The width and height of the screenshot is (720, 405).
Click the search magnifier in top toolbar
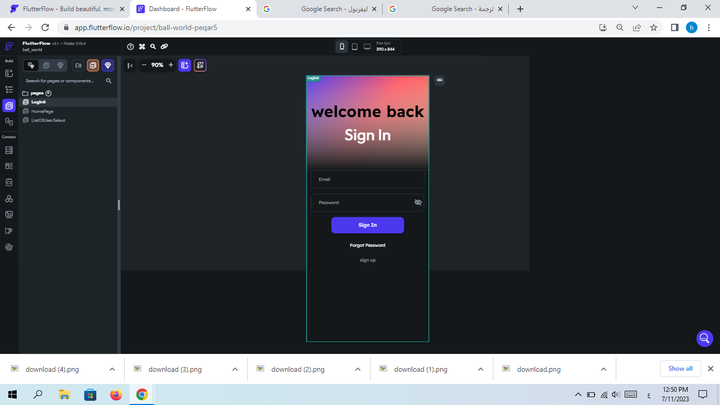[153, 47]
